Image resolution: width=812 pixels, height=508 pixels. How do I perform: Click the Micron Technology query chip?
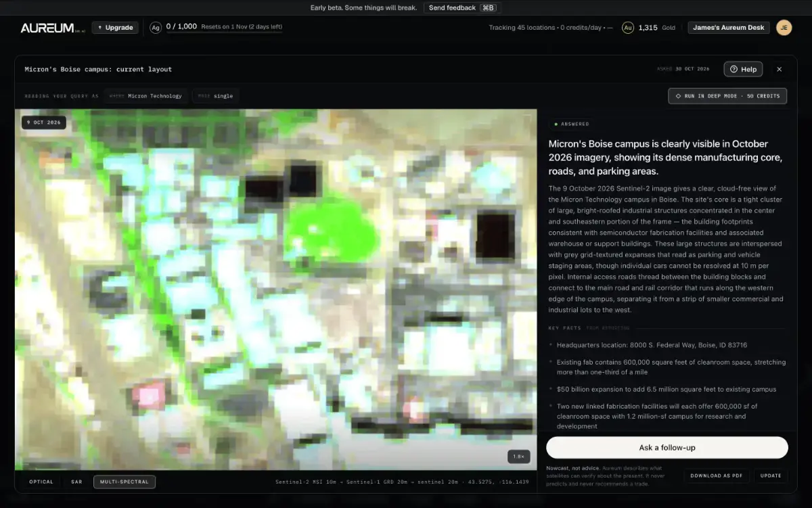click(x=145, y=96)
